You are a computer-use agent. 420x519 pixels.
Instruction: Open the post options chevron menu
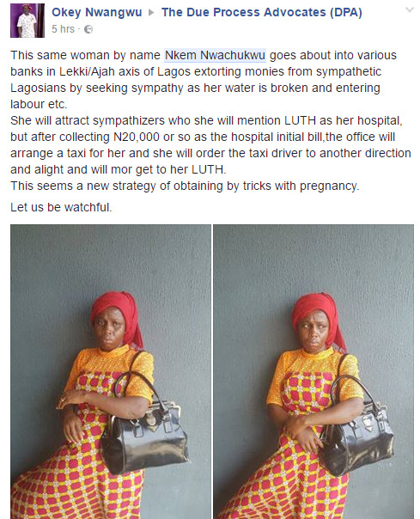click(x=410, y=10)
